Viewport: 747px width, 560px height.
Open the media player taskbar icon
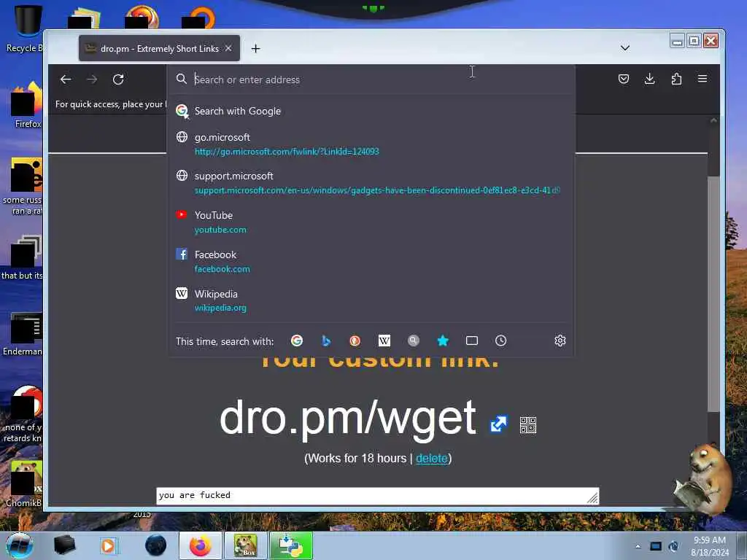click(108, 545)
